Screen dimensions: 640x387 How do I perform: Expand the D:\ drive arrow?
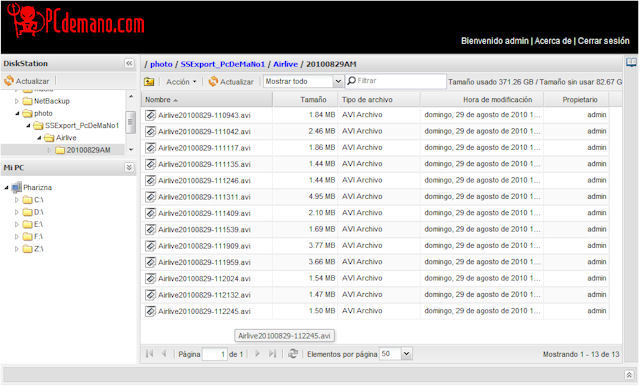pos(17,212)
